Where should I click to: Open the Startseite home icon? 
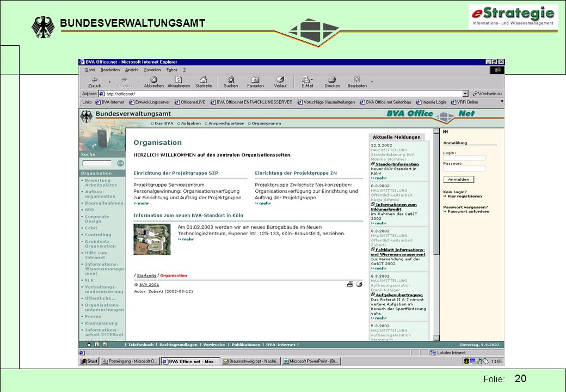coord(204,82)
